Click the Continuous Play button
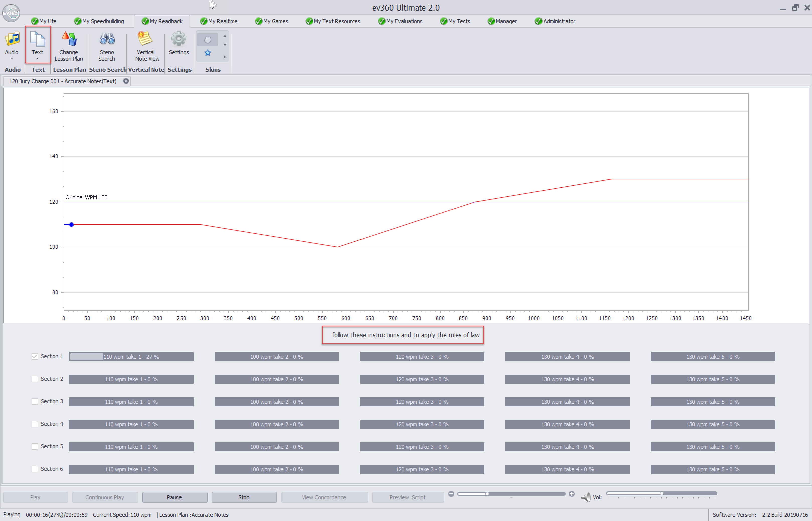Viewport: 812px width, 521px height. pos(105,497)
